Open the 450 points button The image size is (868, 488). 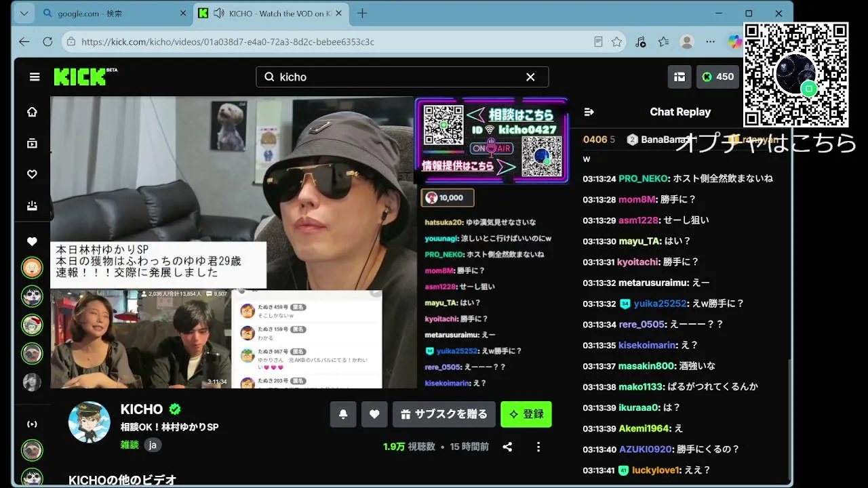718,77
